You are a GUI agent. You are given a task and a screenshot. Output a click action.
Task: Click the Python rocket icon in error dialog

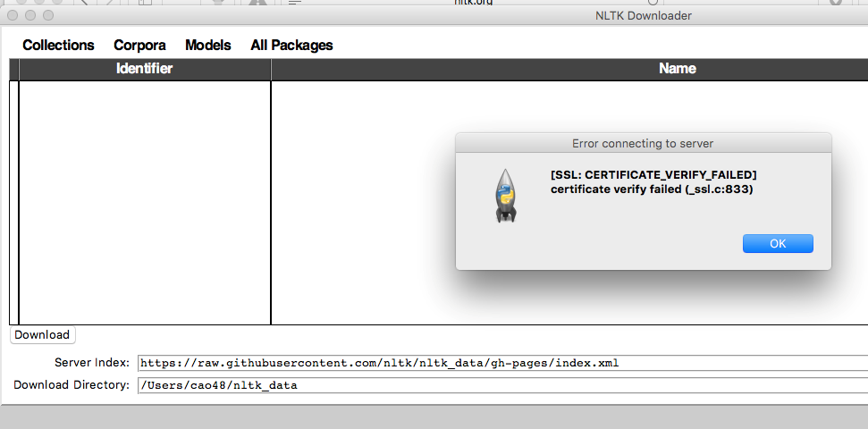505,194
